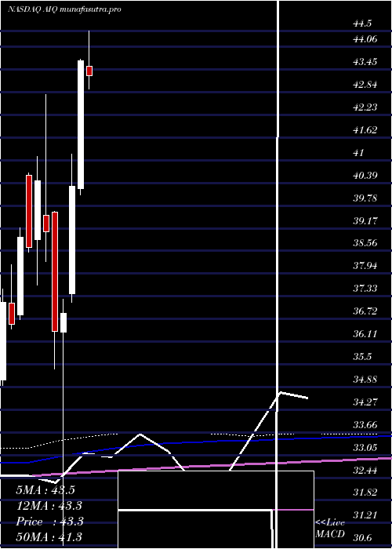
Task: Click the 12MA : 43.3 readout
Action: point(49,506)
